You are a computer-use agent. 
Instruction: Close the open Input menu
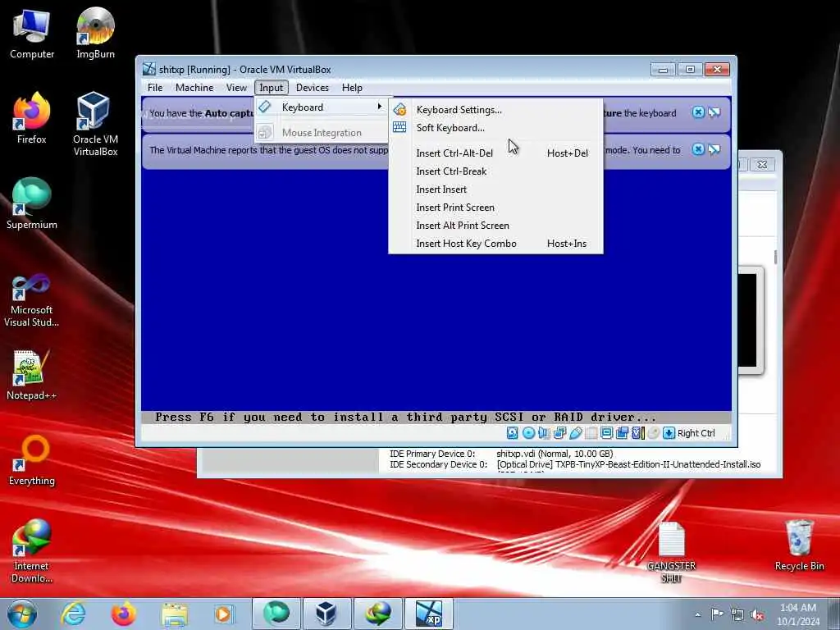click(x=271, y=87)
